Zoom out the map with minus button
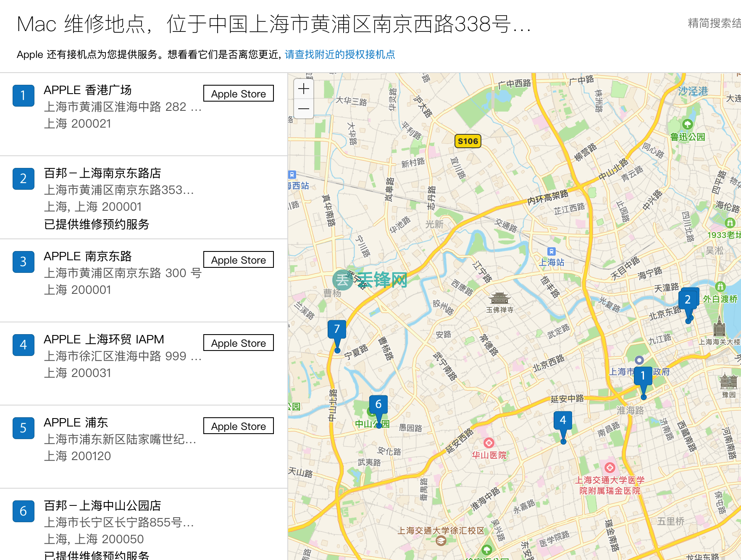This screenshot has width=741, height=560. [x=304, y=109]
